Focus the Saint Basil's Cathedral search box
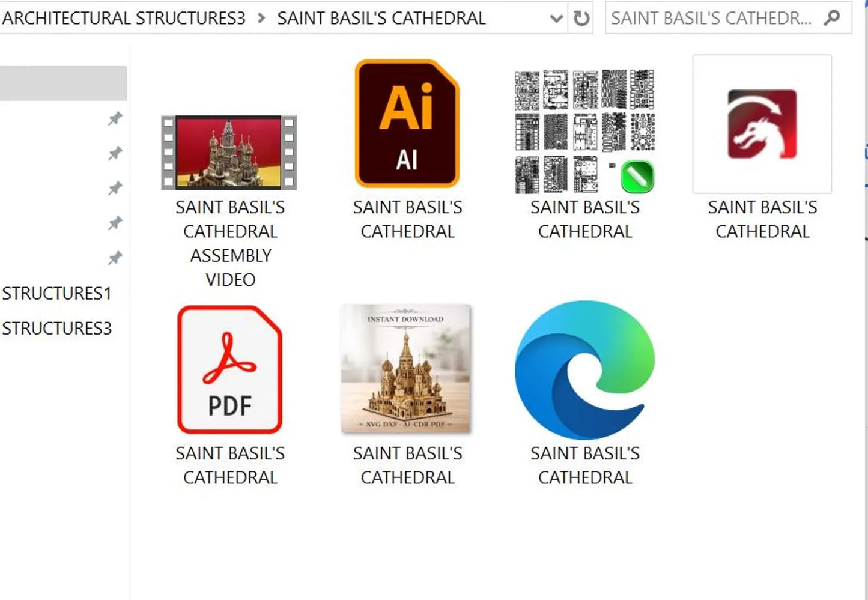868x600 pixels. [728, 18]
